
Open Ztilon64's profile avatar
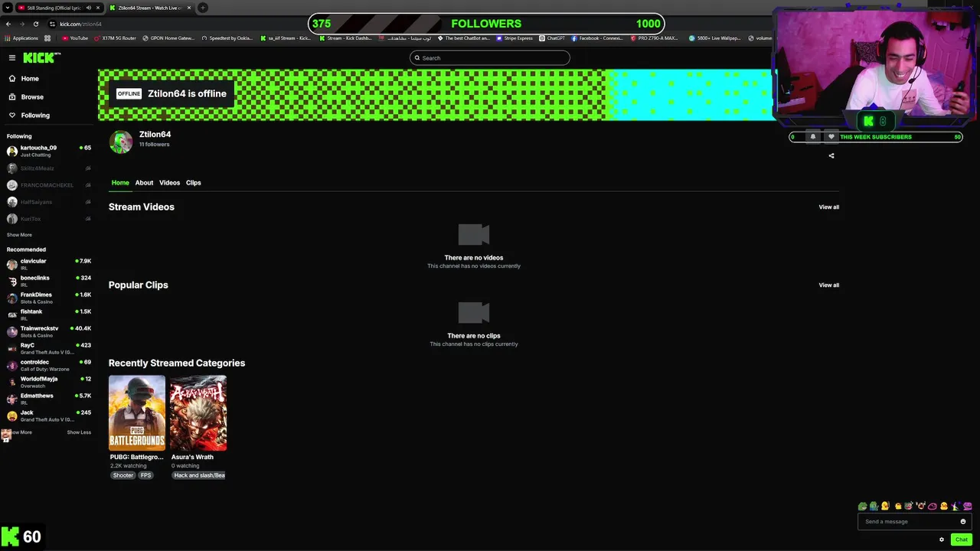click(121, 142)
